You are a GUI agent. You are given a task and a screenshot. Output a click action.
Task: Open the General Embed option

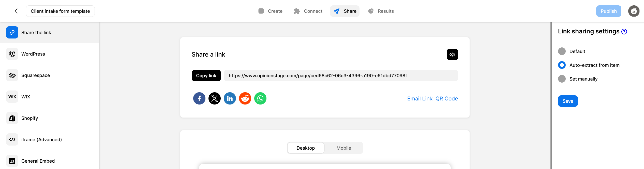pyautogui.click(x=38, y=161)
